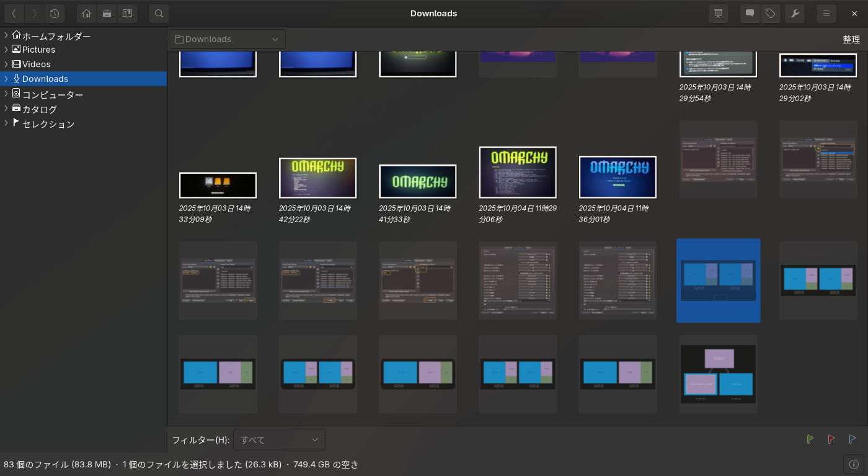868x476 pixels.
Task: Select Videos in the sidebar
Action: click(37, 64)
